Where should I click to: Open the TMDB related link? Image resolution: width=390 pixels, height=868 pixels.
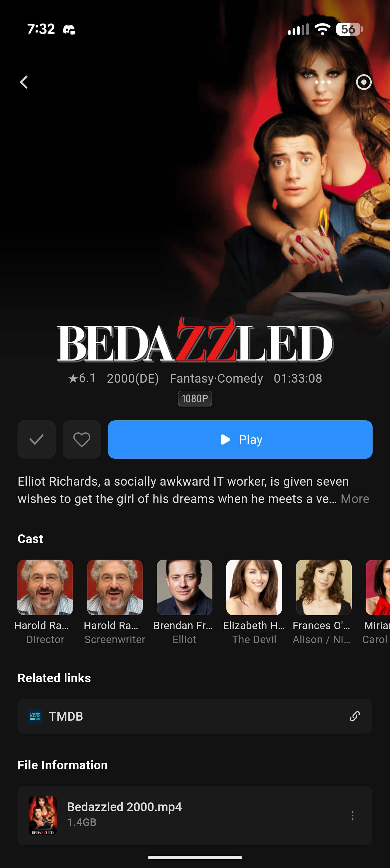tap(195, 716)
